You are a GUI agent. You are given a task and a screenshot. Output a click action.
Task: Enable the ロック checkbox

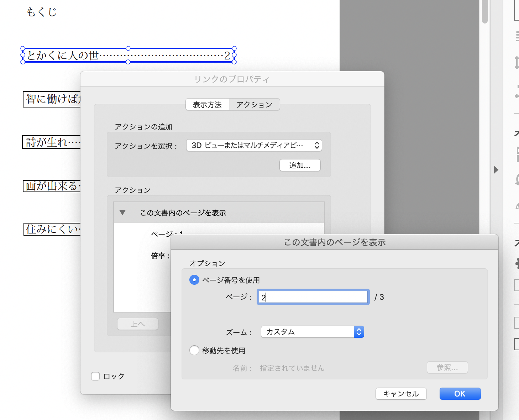95,376
